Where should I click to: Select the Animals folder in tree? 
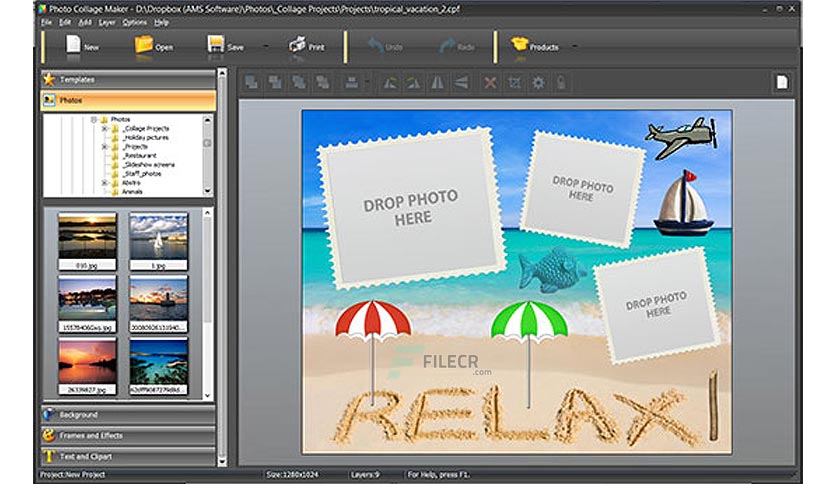(x=132, y=191)
